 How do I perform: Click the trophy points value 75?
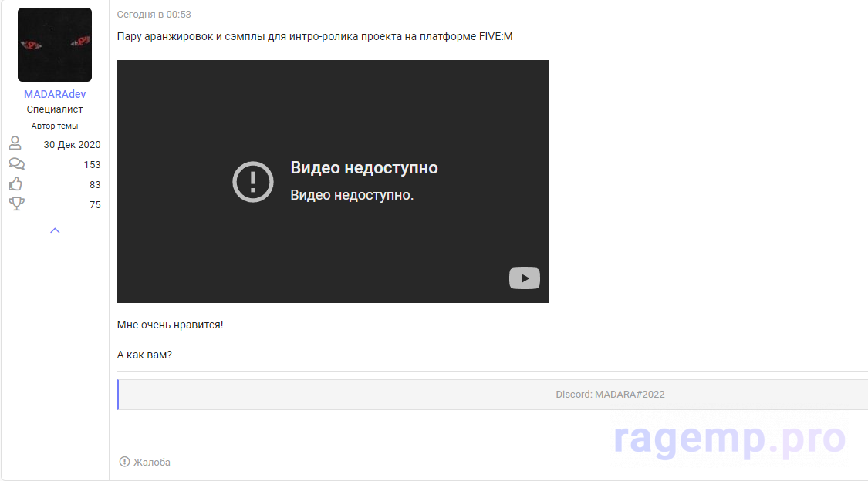(x=95, y=205)
